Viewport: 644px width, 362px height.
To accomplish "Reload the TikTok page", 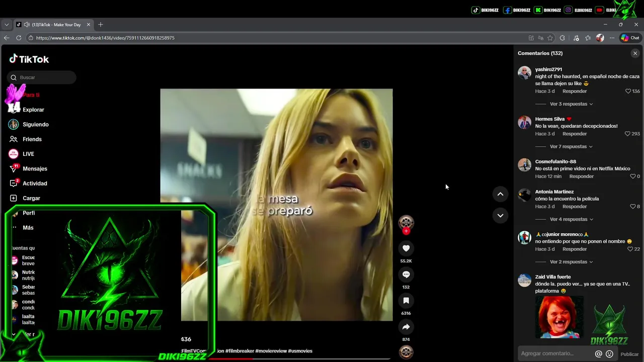I will [x=19, y=38].
